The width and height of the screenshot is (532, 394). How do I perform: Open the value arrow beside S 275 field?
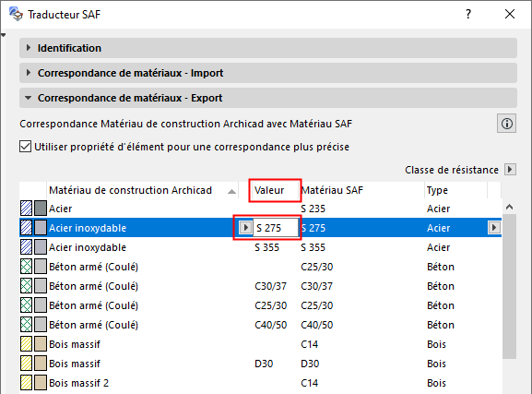tap(245, 227)
